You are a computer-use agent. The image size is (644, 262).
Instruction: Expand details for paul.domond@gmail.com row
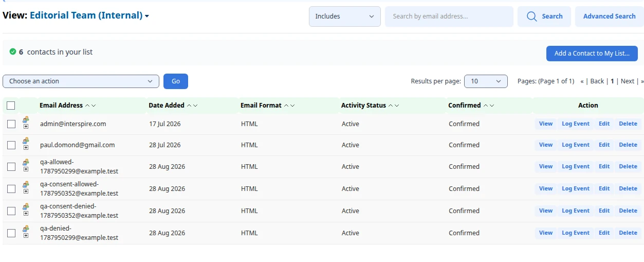pos(26,147)
